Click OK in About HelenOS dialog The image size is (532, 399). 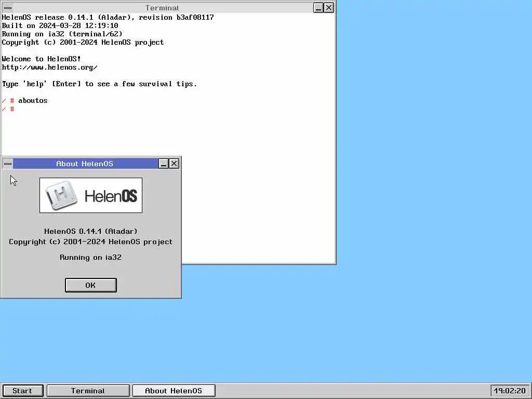pyautogui.click(x=90, y=285)
